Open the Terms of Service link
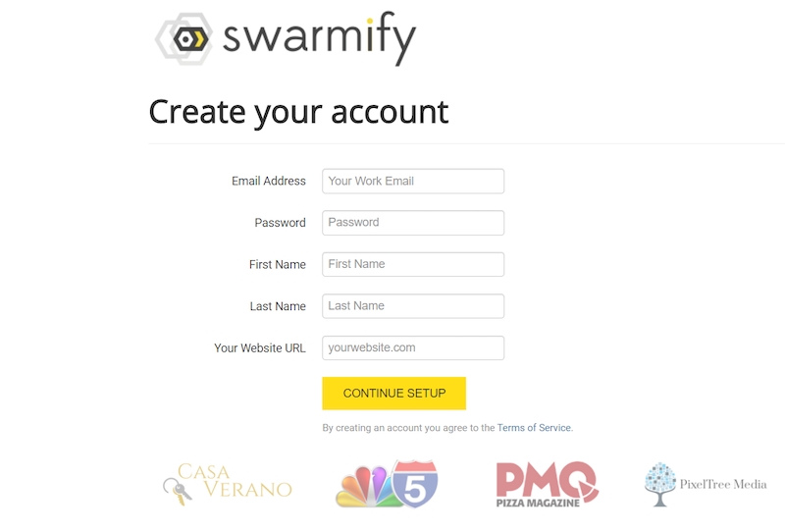Screen dimensions: 785x532 pyautogui.click(x=534, y=428)
